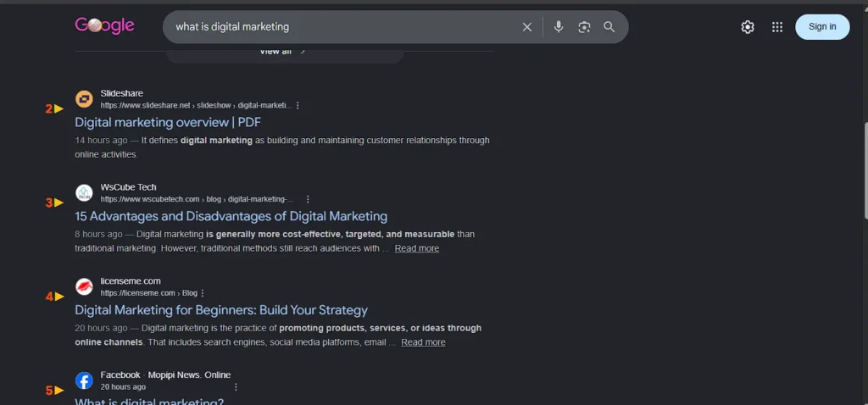Screen dimensions: 868x405
Task: Start voice search with microphone icon
Action: tap(559, 26)
